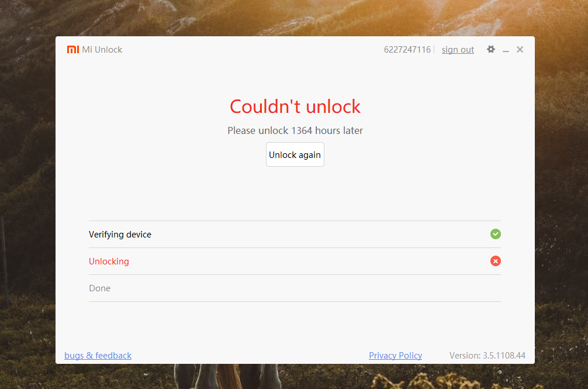Click the green check beside Verifying device
This screenshot has width=588, height=389.
coord(496,234)
